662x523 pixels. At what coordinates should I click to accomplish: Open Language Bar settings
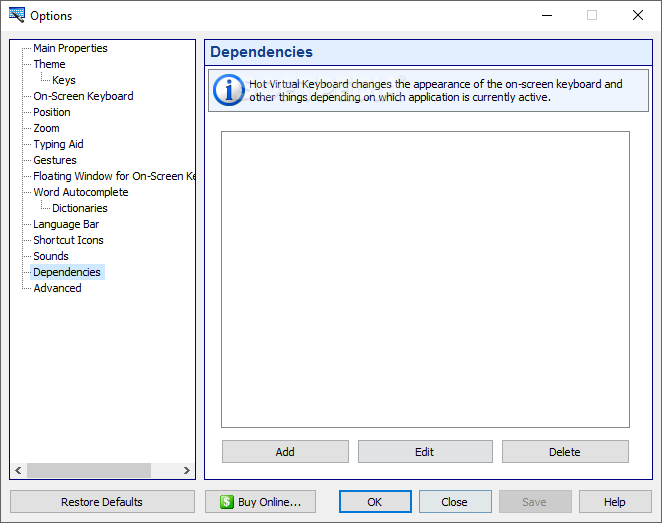[x=66, y=224]
